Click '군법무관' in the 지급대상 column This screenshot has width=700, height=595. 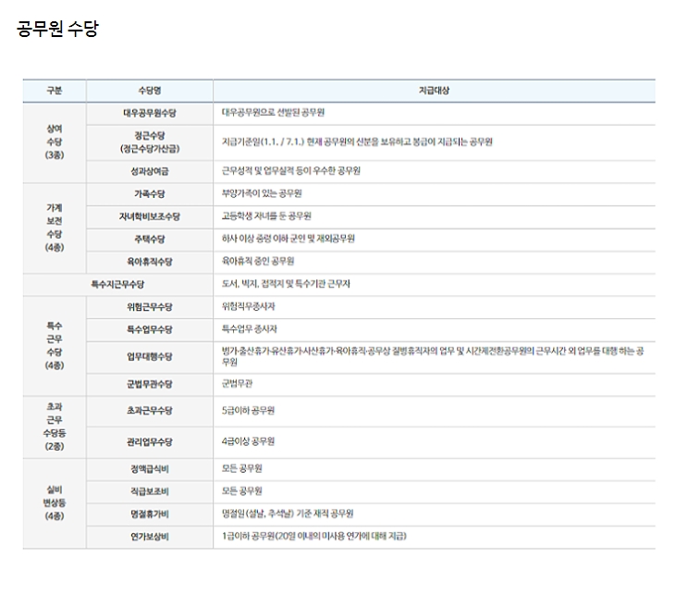click(x=238, y=384)
